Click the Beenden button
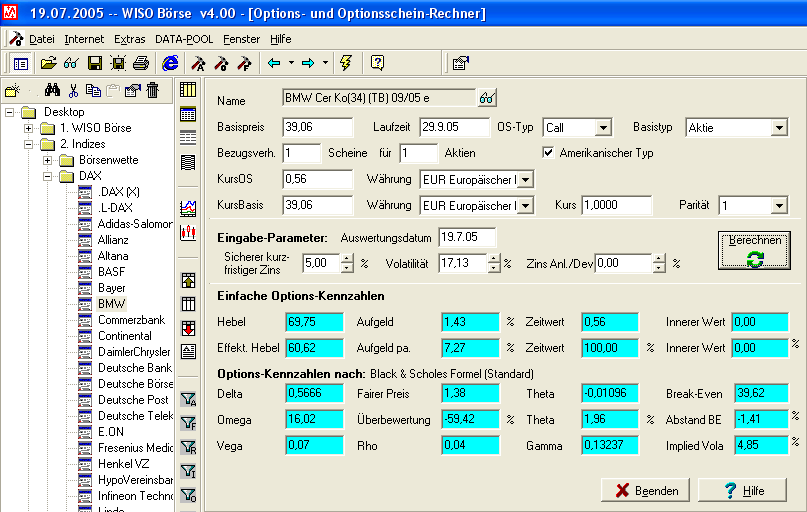This screenshot has width=807, height=512. pyautogui.click(x=645, y=491)
